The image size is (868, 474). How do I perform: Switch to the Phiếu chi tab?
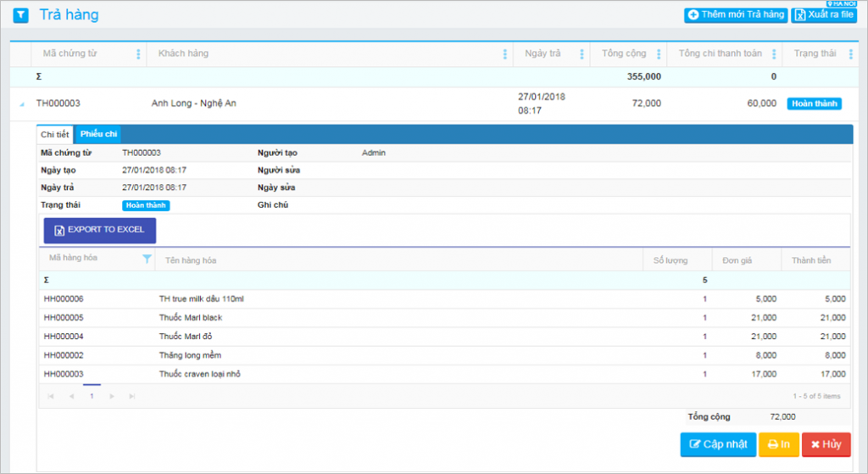[98, 134]
